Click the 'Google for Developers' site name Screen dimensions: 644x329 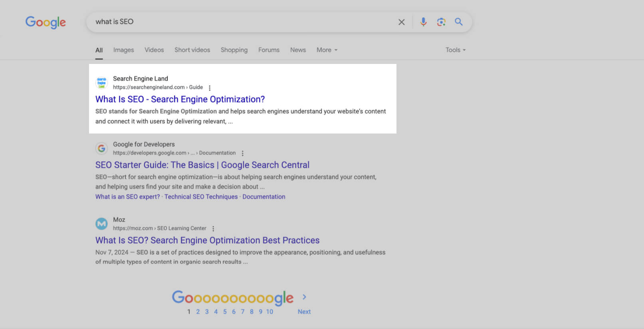[x=144, y=144]
